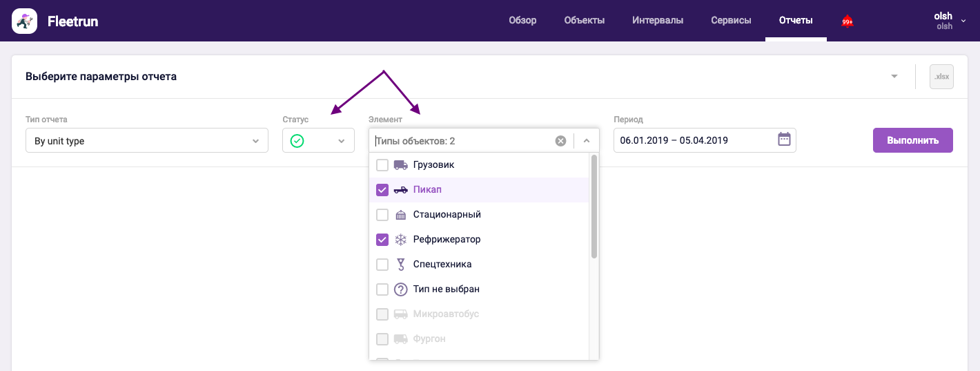Click the crane hook icon beside Спецтехника
980x371 pixels.
click(x=400, y=265)
